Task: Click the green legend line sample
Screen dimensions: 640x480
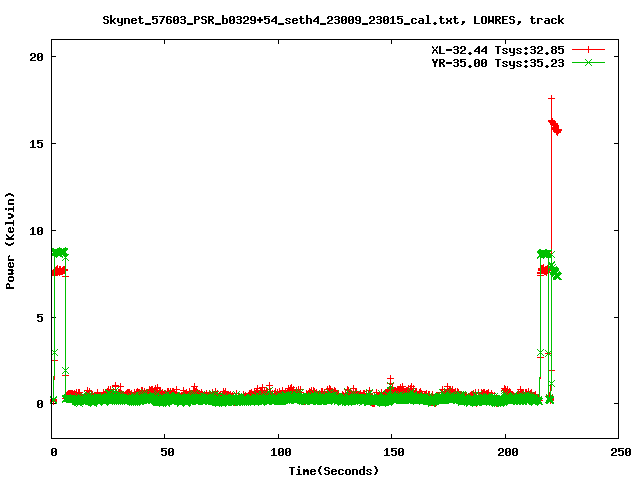Action: 589,62
